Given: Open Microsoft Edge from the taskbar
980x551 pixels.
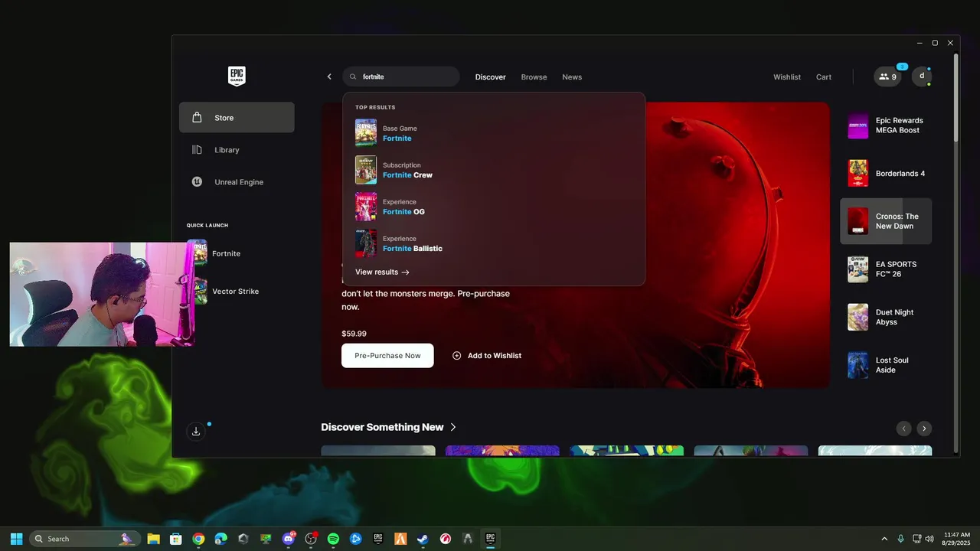Looking at the screenshot, I should pyautogui.click(x=220, y=539).
